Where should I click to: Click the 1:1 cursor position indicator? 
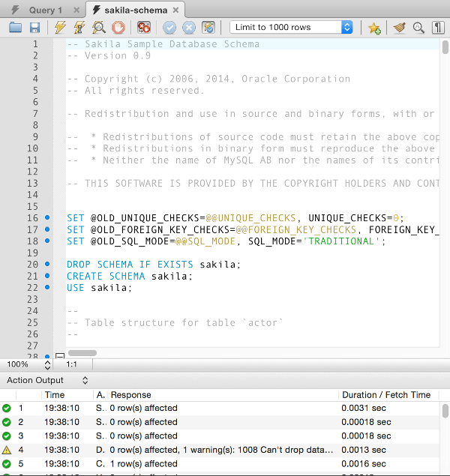72,364
